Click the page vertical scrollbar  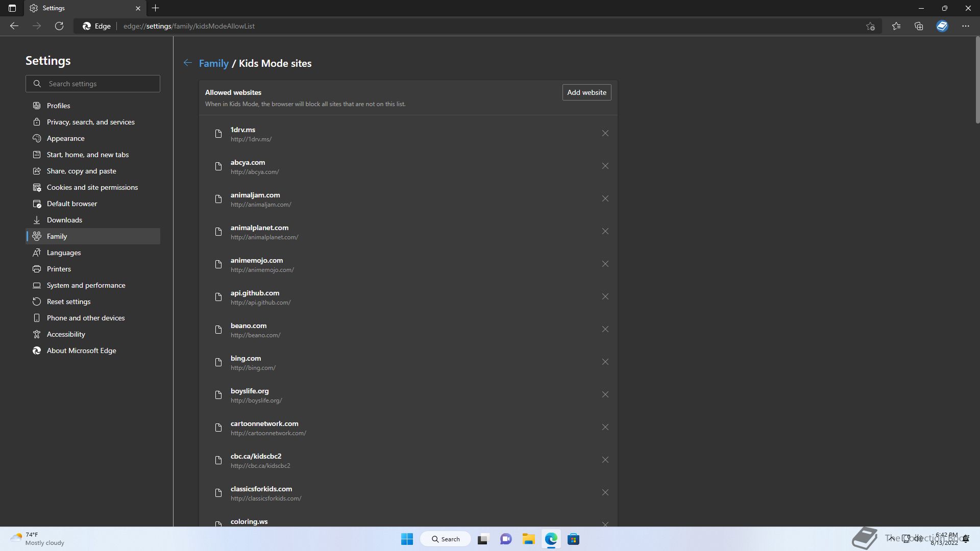click(977, 80)
